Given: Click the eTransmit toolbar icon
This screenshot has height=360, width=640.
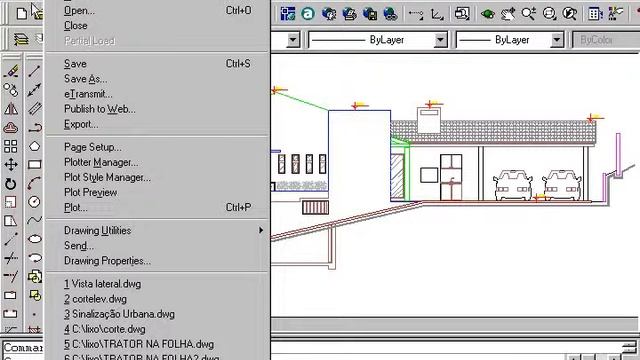Looking at the screenshot, I should tap(370, 14).
